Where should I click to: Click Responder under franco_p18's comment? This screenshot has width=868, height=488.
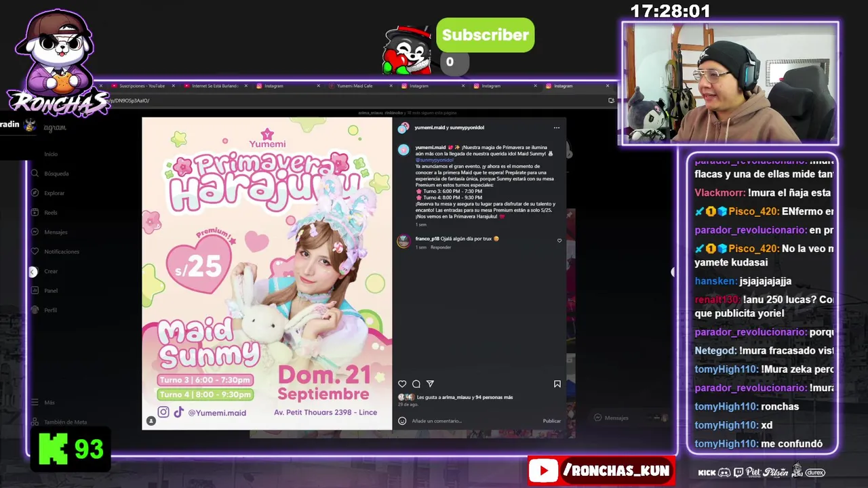[x=441, y=247]
